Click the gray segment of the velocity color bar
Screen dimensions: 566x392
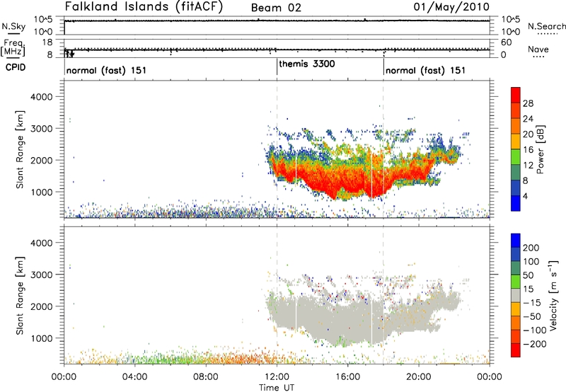pyautogui.click(x=516, y=295)
